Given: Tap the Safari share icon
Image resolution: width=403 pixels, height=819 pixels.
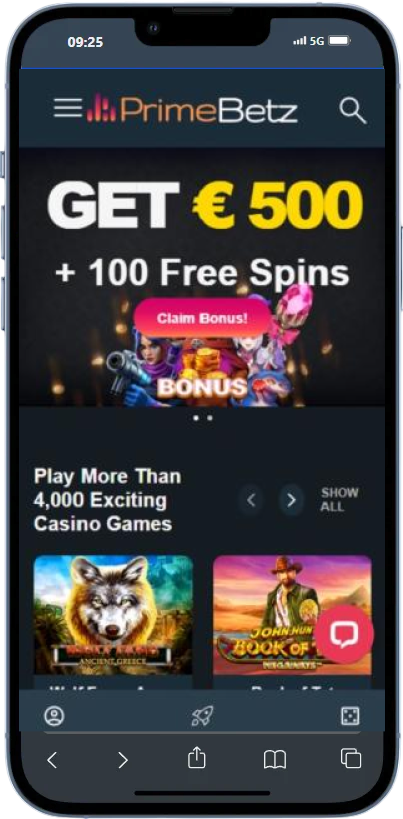Looking at the screenshot, I should coord(196,757).
